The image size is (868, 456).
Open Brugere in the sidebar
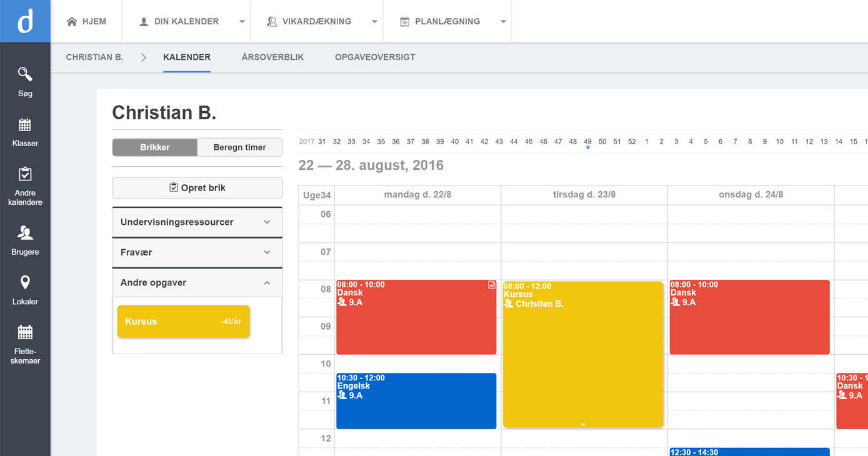click(25, 241)
